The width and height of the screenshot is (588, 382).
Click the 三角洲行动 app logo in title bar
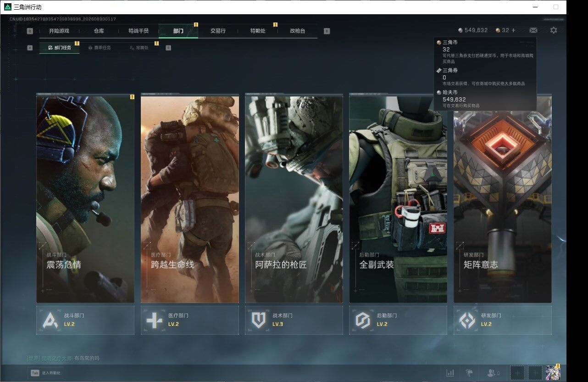tap(8, 7)
